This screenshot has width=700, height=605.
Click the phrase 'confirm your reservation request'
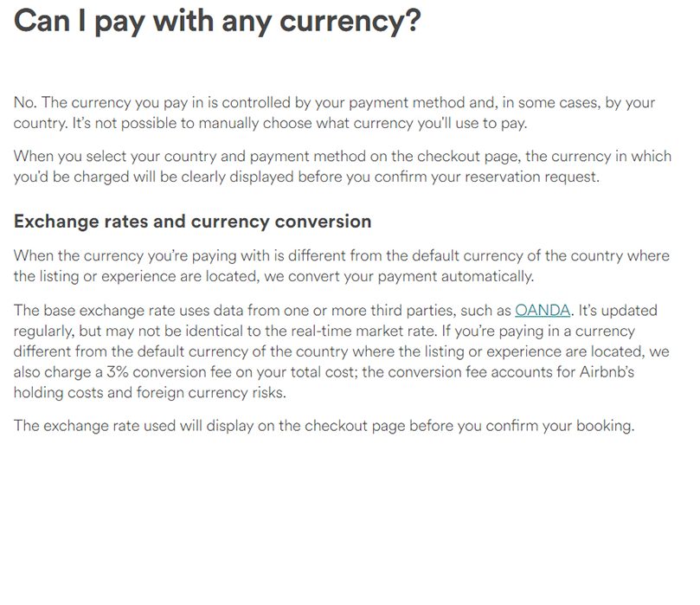pos(486,177)
